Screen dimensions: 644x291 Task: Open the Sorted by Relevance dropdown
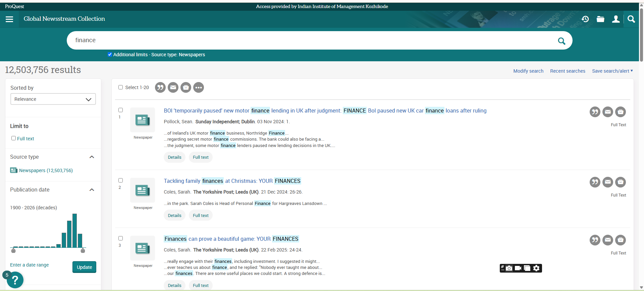coord(53,99)
